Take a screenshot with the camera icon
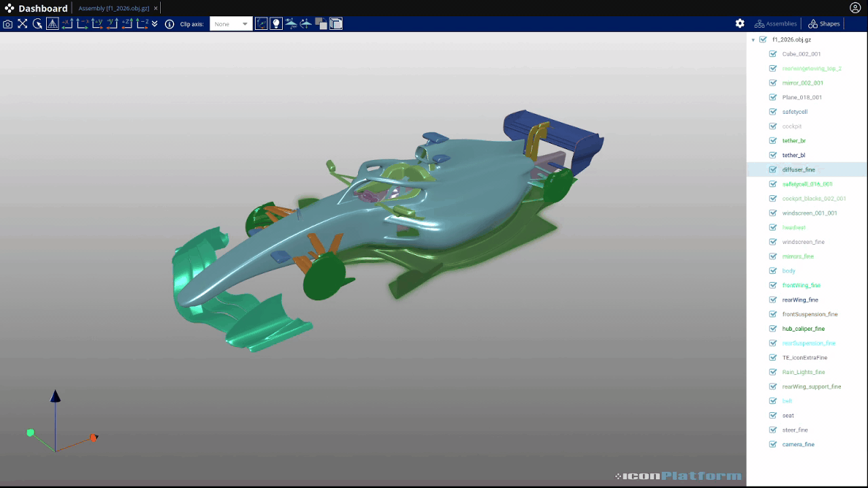The width and height of the screenshot is (868, 488). click(7, 24)
